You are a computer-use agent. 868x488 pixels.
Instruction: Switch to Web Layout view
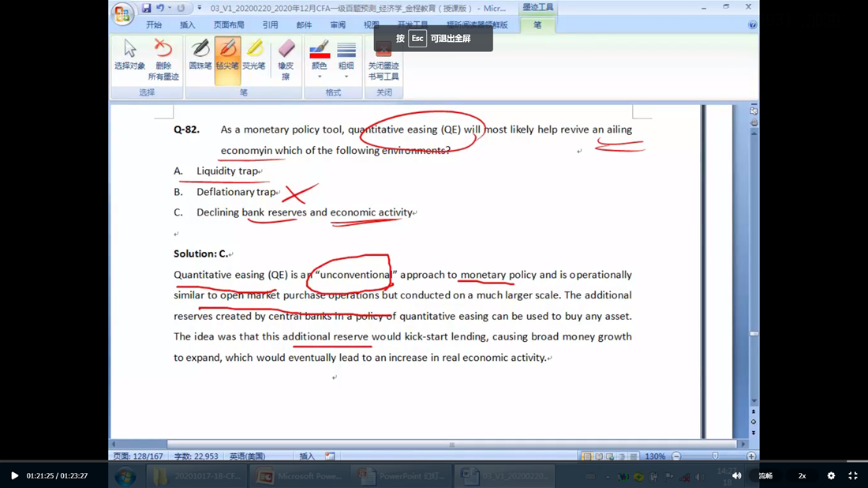click(610, 456)
